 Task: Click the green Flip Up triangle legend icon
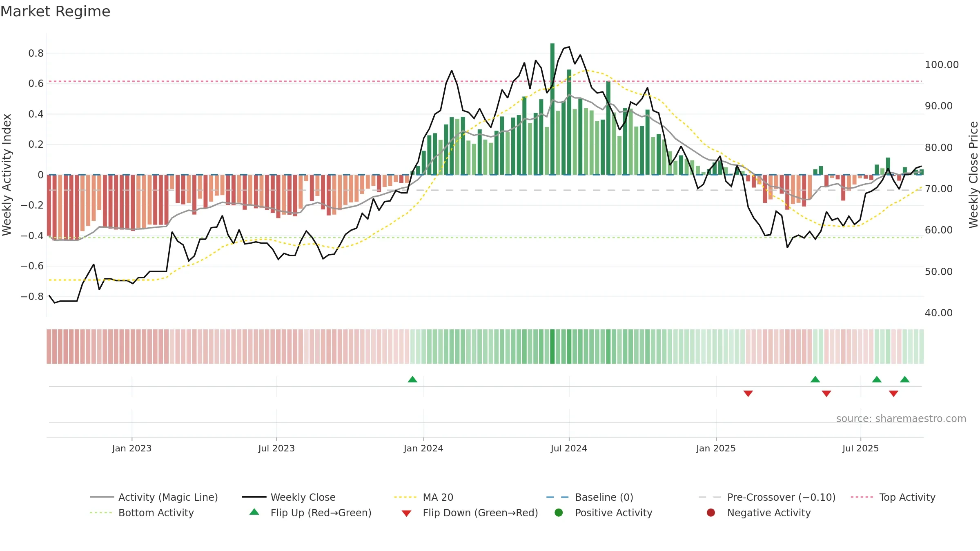pos(254,512)
